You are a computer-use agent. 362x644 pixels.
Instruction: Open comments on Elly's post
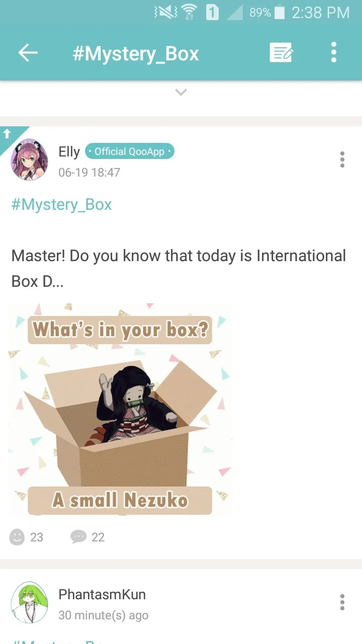tap(78, 537)
